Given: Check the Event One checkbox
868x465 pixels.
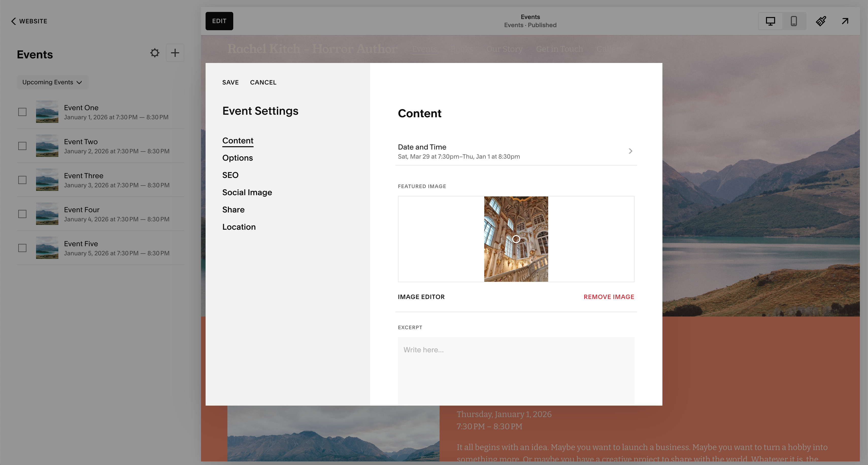Looking at the screenshot, I should click(x=22, y=112).
